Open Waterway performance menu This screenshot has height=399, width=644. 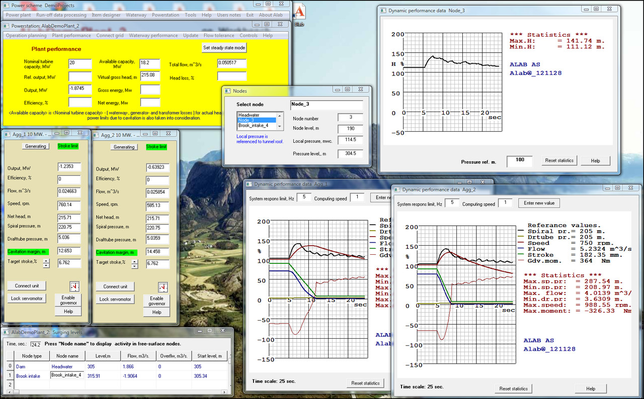[x=153, y=35]
